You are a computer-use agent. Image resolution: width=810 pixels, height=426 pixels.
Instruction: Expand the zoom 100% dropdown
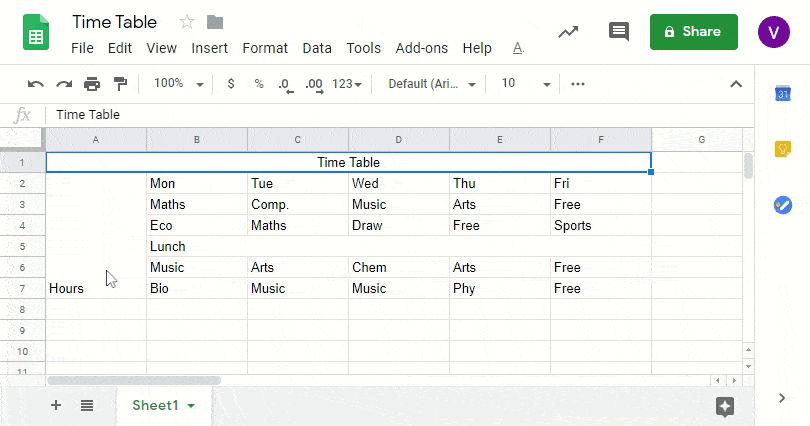[x=178, y=84]
